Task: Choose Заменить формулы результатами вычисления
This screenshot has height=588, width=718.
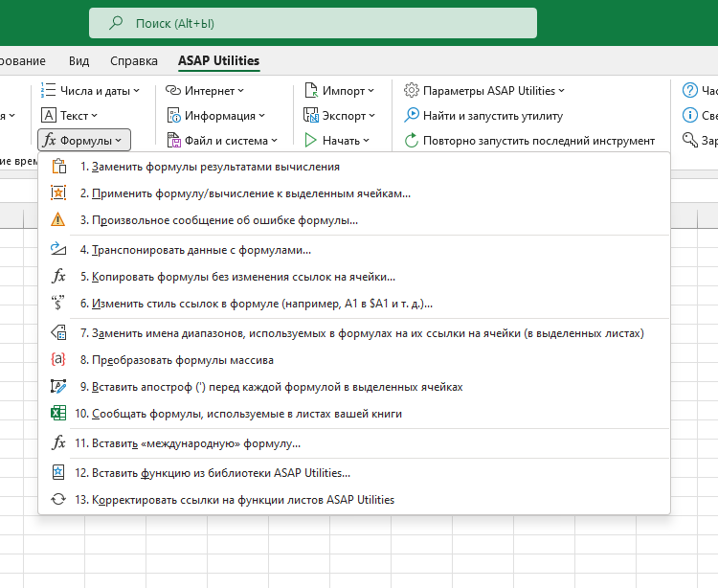Action: coord(354,167)
